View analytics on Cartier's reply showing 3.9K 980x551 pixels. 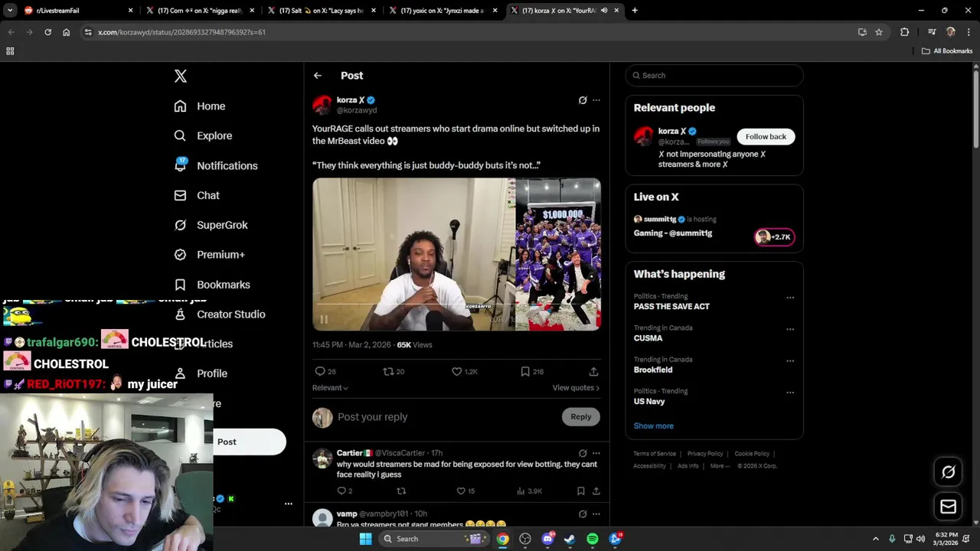click(529, 491)
